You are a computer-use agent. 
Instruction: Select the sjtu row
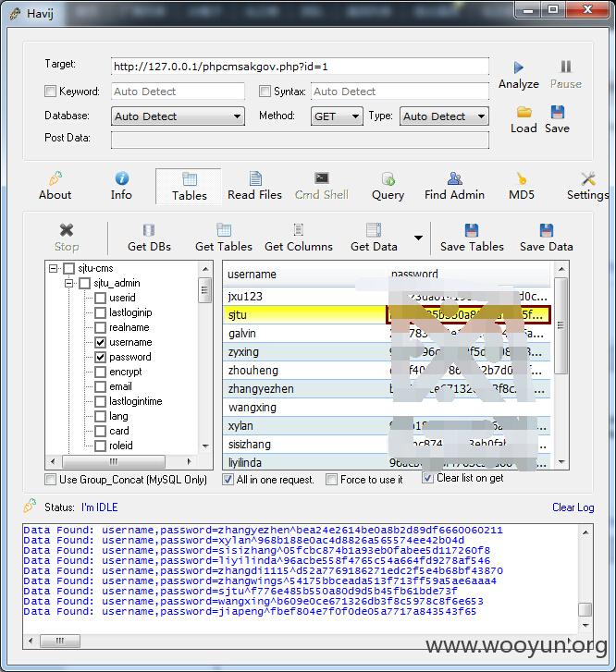[x=387, y=315]
